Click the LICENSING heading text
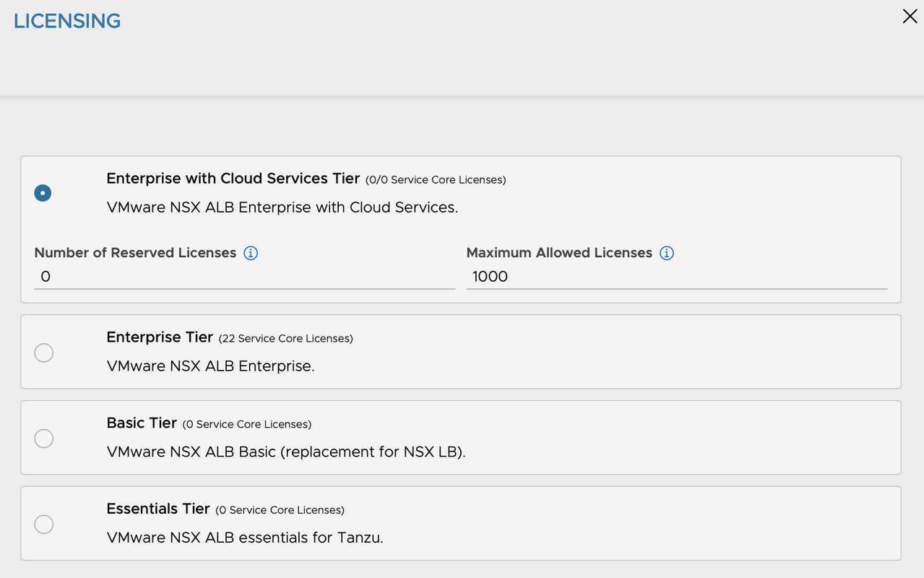Image resolution: width=924 pixels, height=578 pixels. (x=67, y=21)
